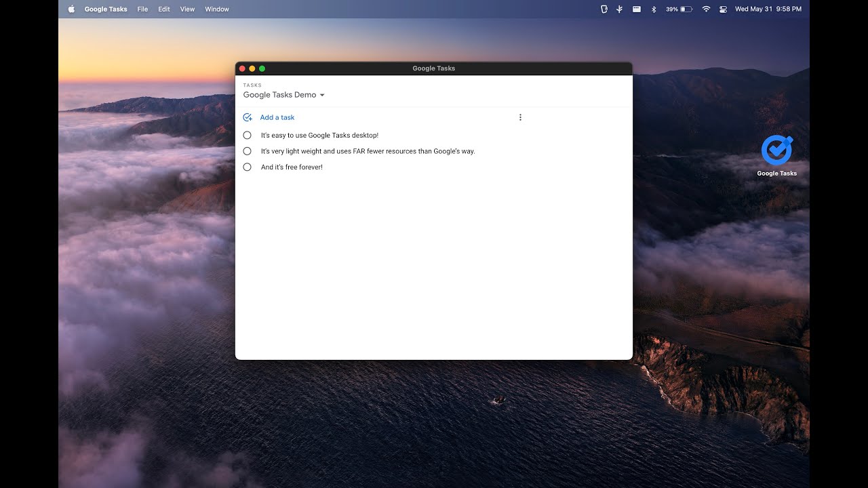This screenshot has height=488, width=868.
Task: Click the 39% battery percentage text
Action: coord(671,9)
